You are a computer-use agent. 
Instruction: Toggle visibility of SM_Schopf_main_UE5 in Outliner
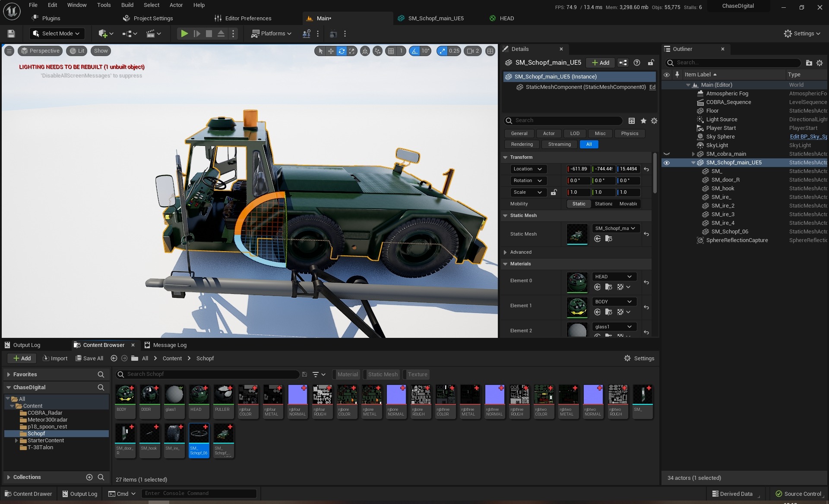tap(667, 163)
